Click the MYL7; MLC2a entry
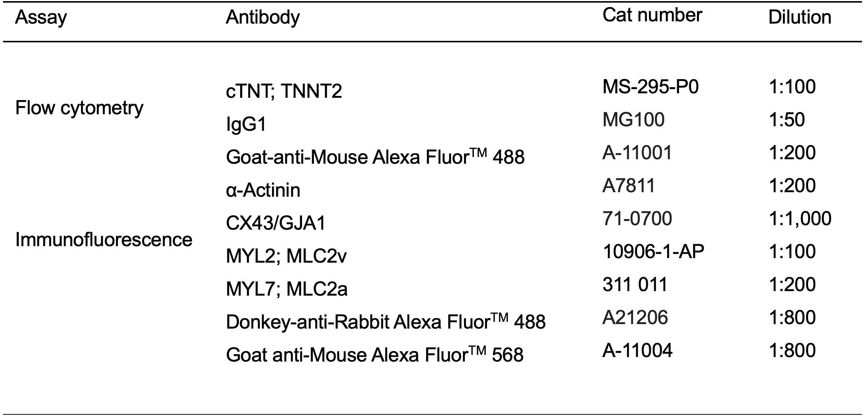 pyautogui.click(x=287, y=289)
